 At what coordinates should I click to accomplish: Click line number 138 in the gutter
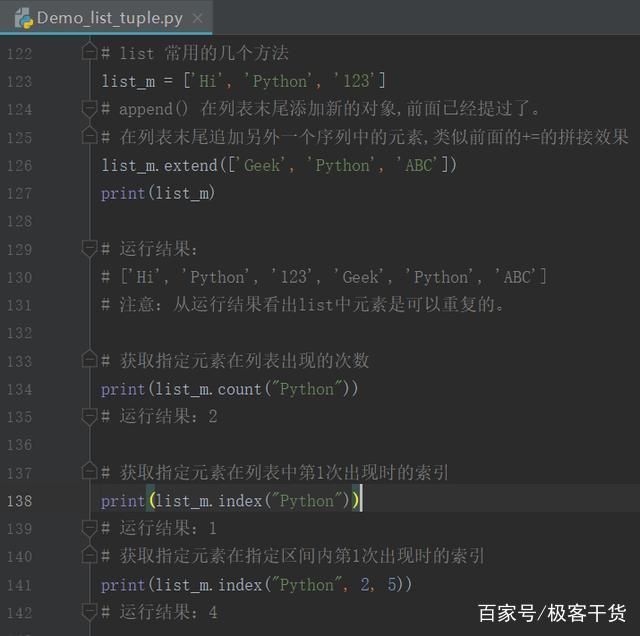(20, 501)
